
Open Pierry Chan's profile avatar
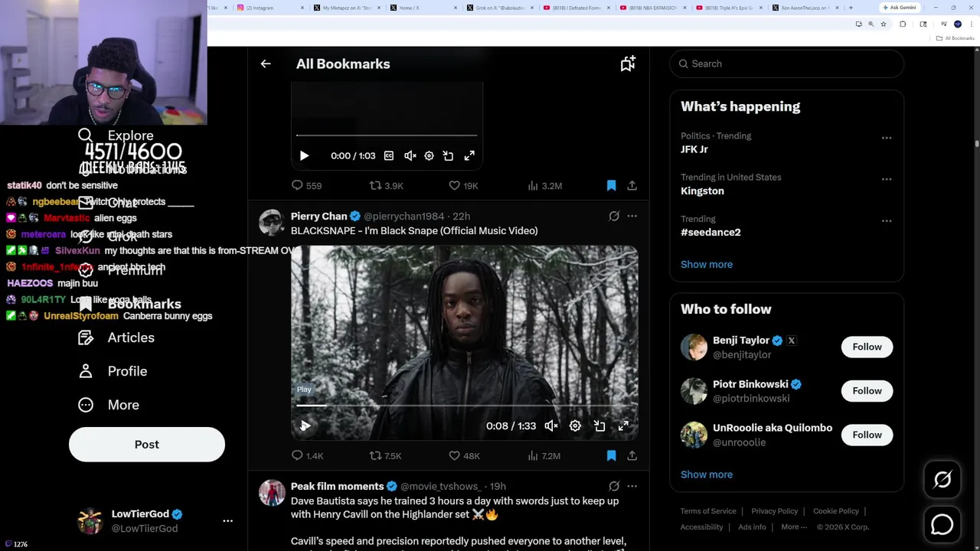tap(272, 223)
